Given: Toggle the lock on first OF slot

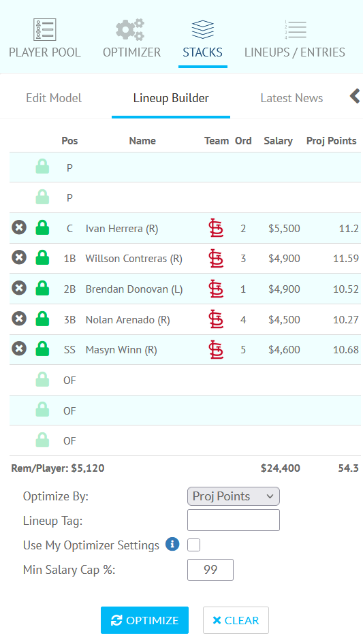Looking at the screenshot, I should point(42,379).
